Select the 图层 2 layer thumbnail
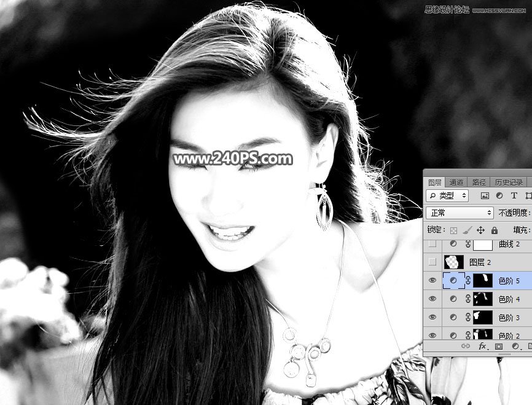The image size is (532, 405). coord(453,262)
